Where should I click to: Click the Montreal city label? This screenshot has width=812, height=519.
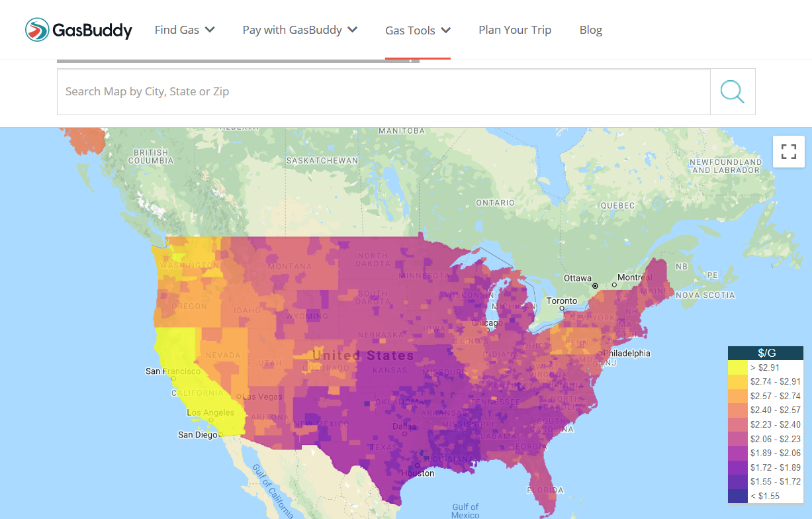click(x=635, y=277)
